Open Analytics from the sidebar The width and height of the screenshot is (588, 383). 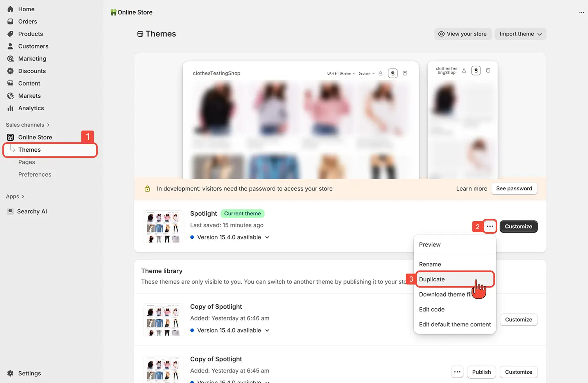pos(11,108)
